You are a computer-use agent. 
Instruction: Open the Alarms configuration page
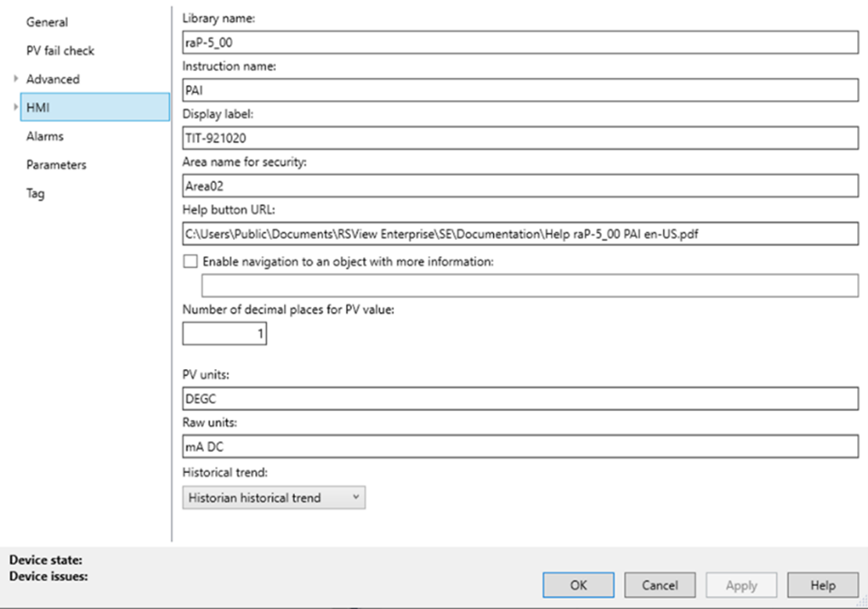coord(44,136)
